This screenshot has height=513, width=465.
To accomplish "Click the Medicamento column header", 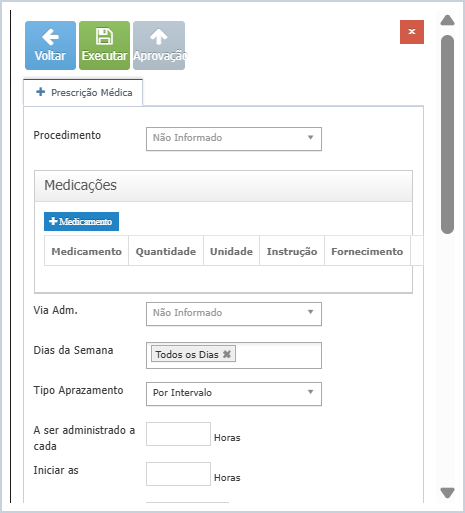I will (86, 251).
